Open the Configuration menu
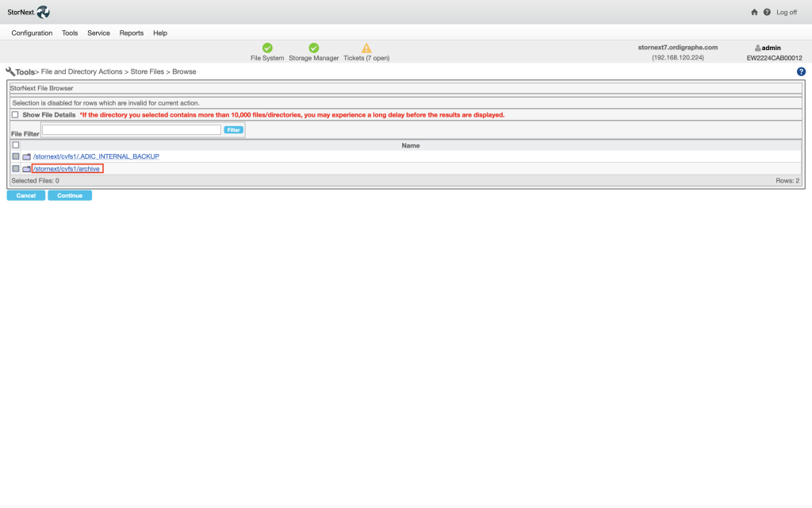The width and height of the screenshot is (812, 508). 32,33
